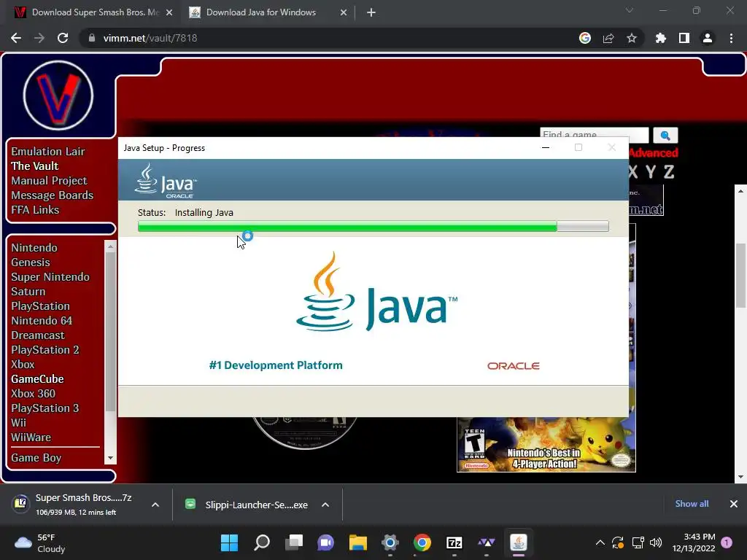Screen dimensions: 747x560
Task: Expand Super Smash Bros download options
Action: [155, 505]
